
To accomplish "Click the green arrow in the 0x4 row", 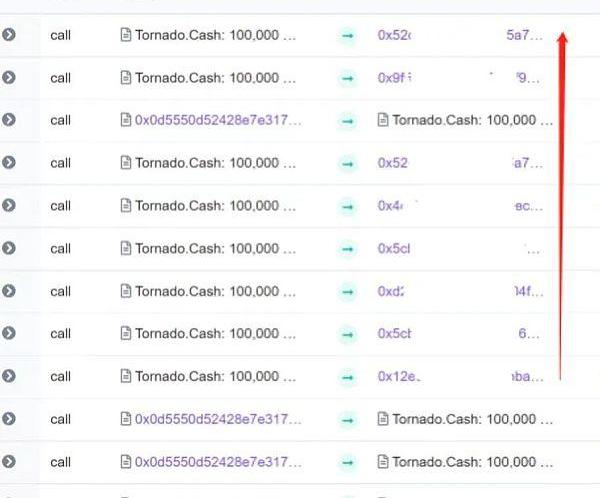I will click(x=347, y=205).
